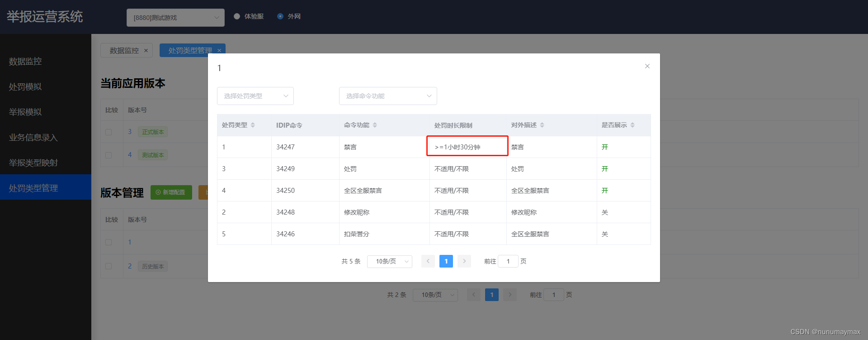
Task: Open 处罚类型管理 in the sidebar
Action: pyautogui.click(x=46, y=187)
